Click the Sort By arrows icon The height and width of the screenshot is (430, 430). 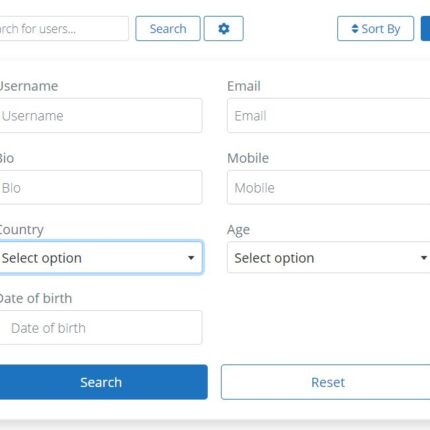355,29
